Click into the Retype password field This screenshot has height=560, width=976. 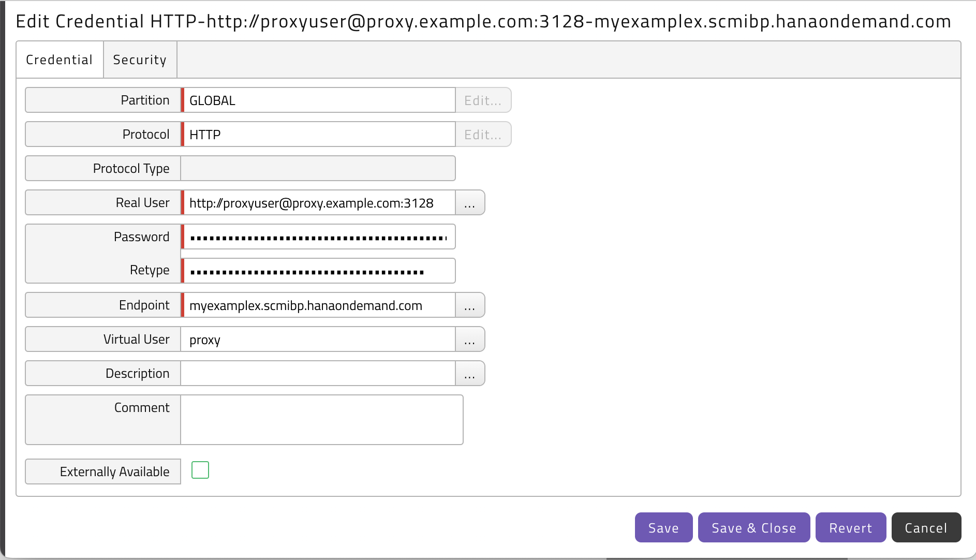pyautogui.click(x=318, y=271)
